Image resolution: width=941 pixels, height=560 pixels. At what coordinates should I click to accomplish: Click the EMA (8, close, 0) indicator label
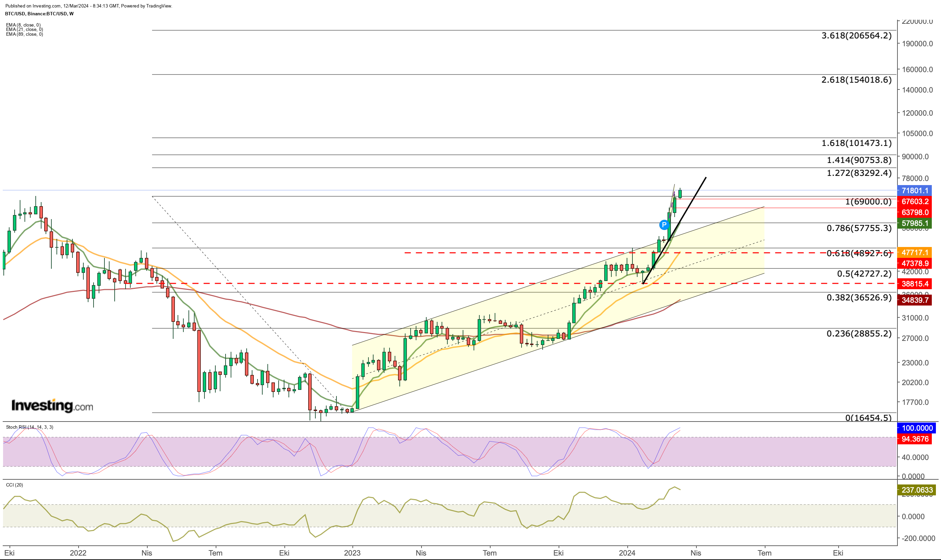pyautogui.click(x=23, y=25)
